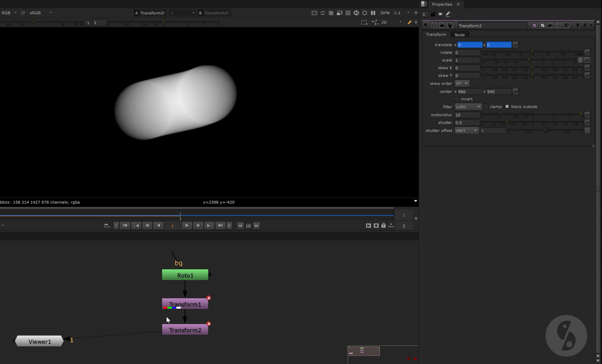Viewport: 602px width, 364px height.
Task: Click the wrench icon beside Transform2 name
Action: click(450, 25)
